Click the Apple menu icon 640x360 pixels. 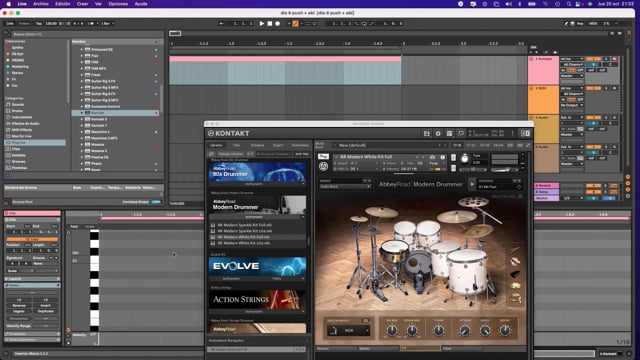(x=9, y=4)
